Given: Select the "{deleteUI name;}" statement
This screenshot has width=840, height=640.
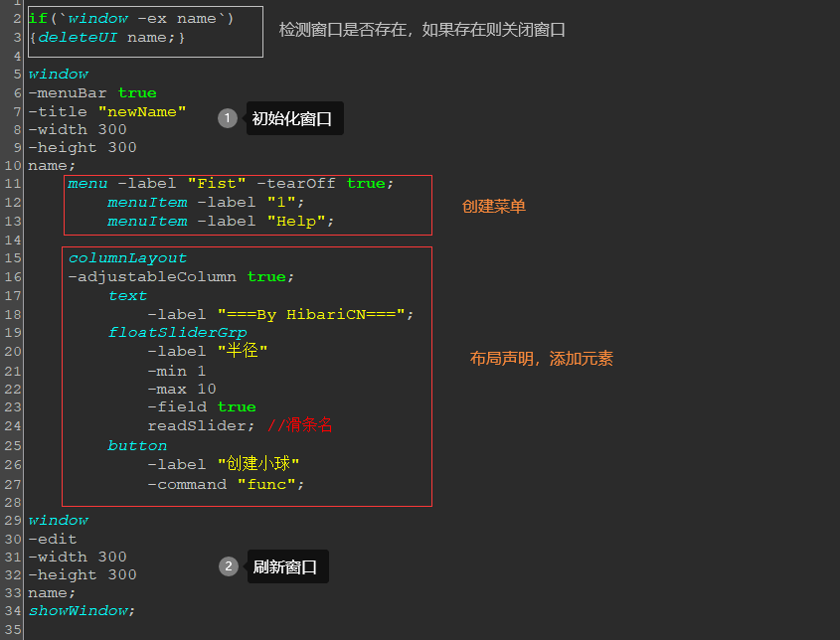Looking at the screenshot, I should [106, 38].
